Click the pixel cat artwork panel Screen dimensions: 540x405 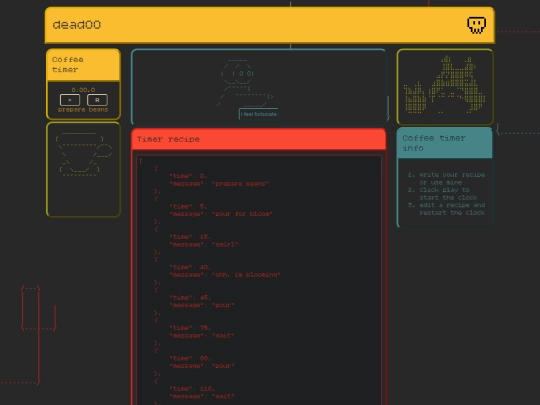coord(445,86)
